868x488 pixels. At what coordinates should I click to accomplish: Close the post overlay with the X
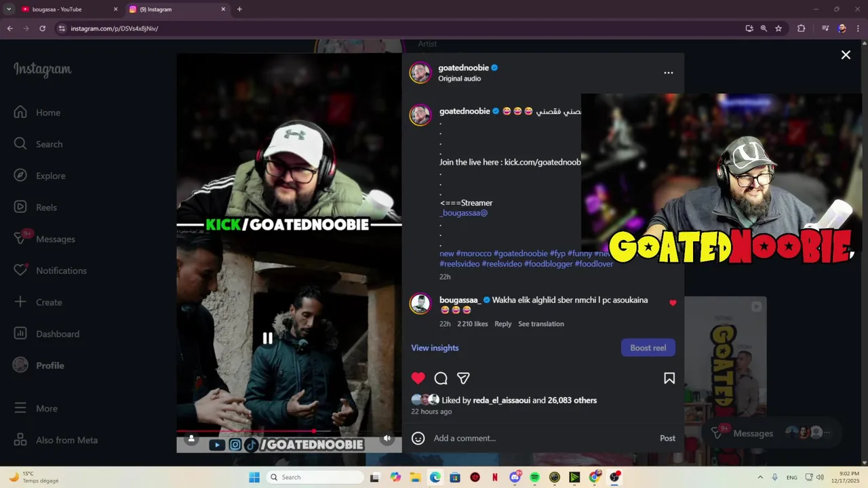[x=846, y=55]
